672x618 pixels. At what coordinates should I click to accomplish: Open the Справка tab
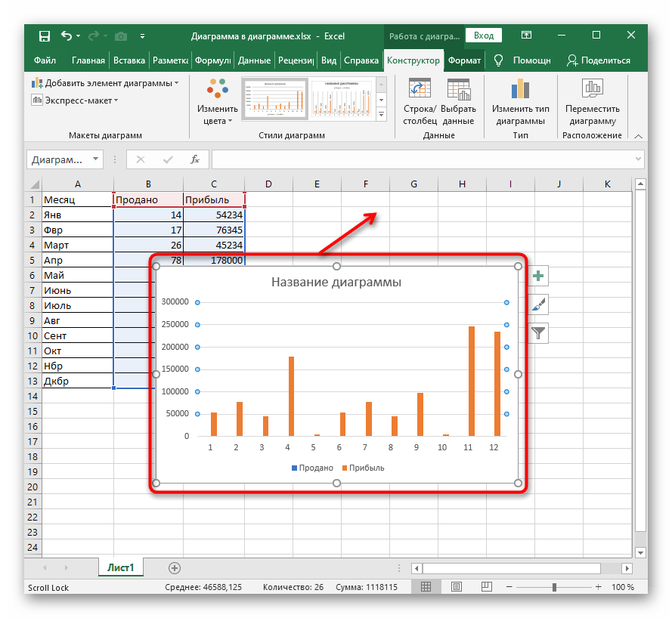361,60
